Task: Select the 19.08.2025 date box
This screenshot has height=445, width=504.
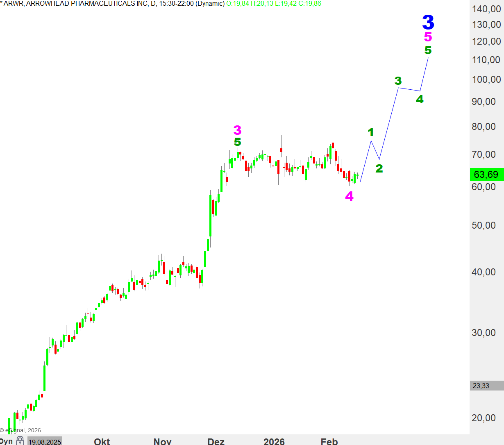Action: (x=45, y=442)
